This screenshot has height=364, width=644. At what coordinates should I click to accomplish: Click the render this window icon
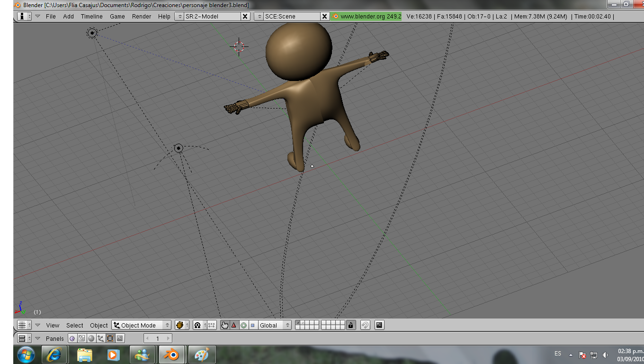click(x=379, y=325)
